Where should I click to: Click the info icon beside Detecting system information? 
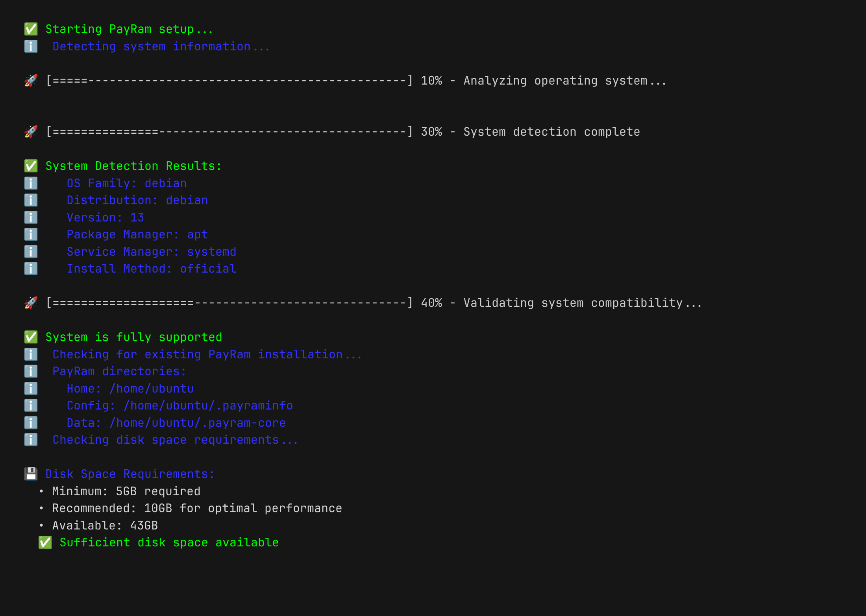[31, 46]
